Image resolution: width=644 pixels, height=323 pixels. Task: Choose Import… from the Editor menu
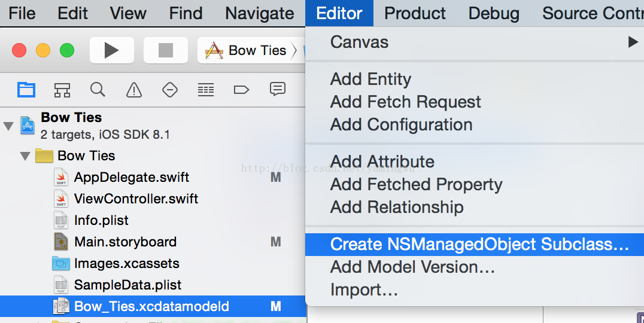(475, 290)
